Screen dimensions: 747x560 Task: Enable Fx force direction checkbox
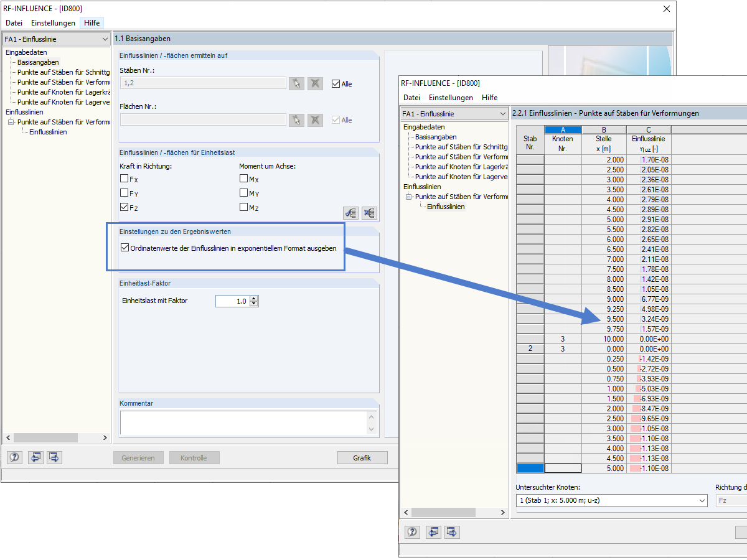tap(125, 179)
